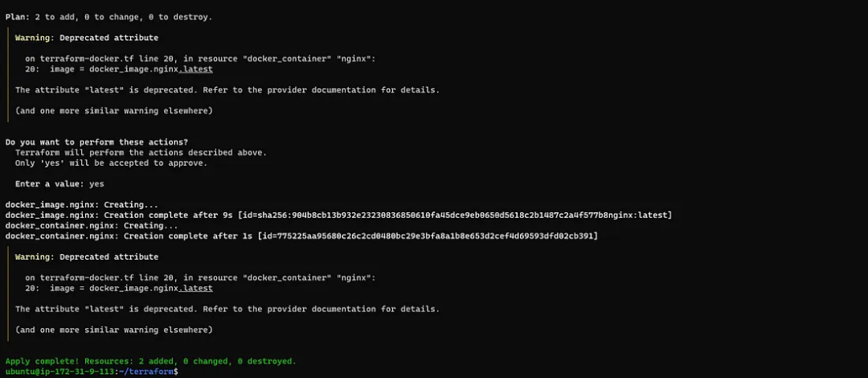Click 'Terraform will perform the actions described above'
Screen dimensions: 868x378
(141, 153)
